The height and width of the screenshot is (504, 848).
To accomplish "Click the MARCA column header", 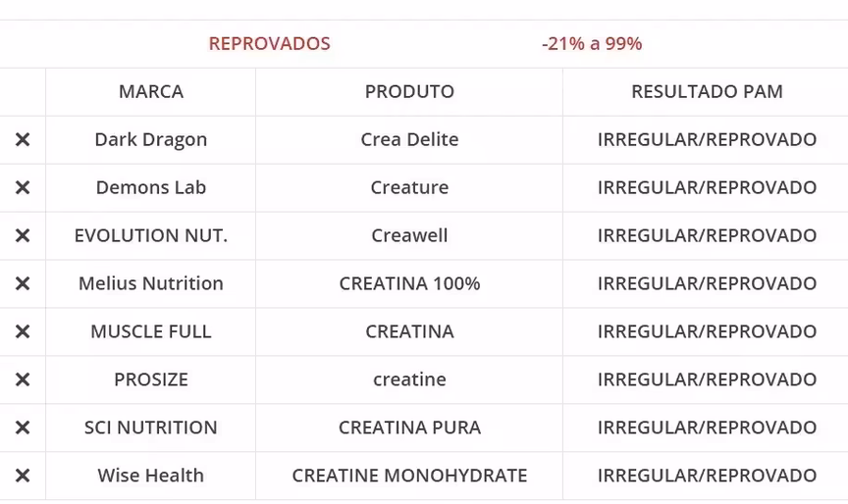I will click(151, 92).
